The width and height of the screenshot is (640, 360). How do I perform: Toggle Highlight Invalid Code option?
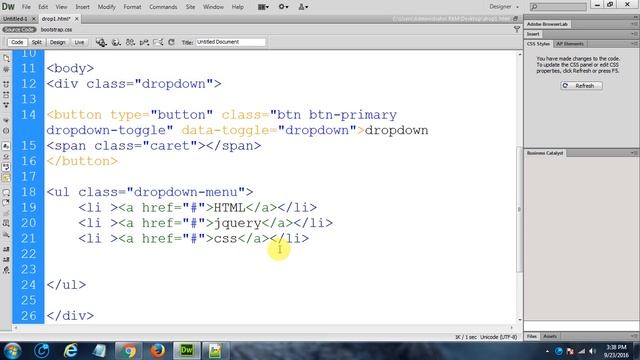coord(6,157)
